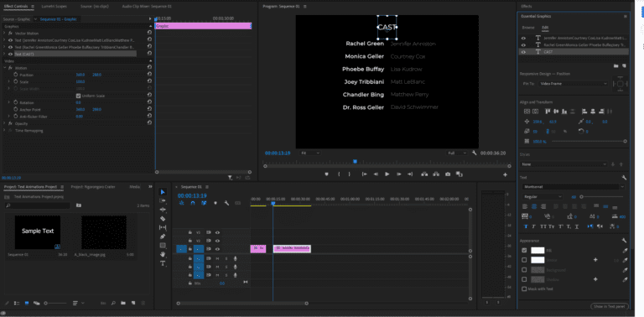Expand Vector Motion effect
The height and width of the screenshot is (317, 644).
(x=4, y=34)
